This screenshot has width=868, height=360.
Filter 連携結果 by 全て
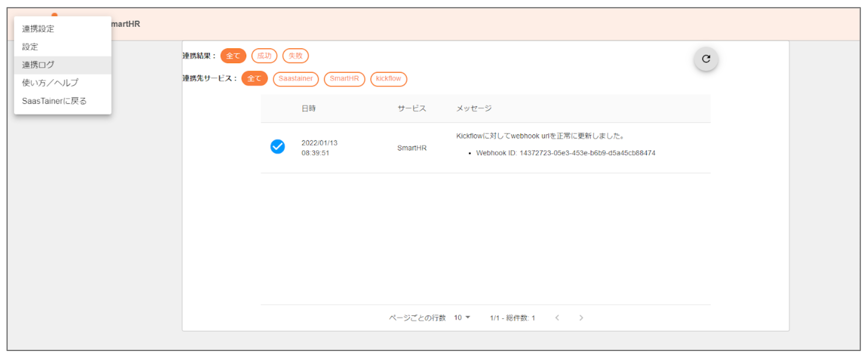point(233,56)
